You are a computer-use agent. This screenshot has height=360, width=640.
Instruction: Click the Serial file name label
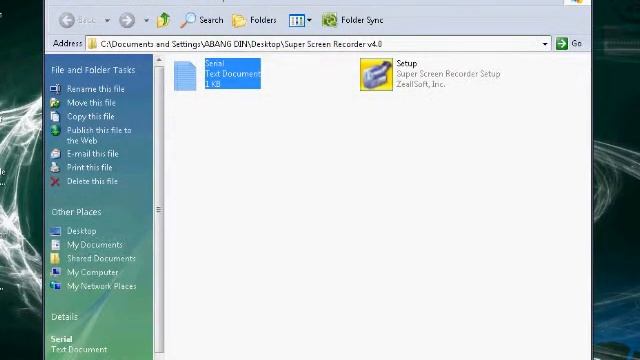click(215, 63)
